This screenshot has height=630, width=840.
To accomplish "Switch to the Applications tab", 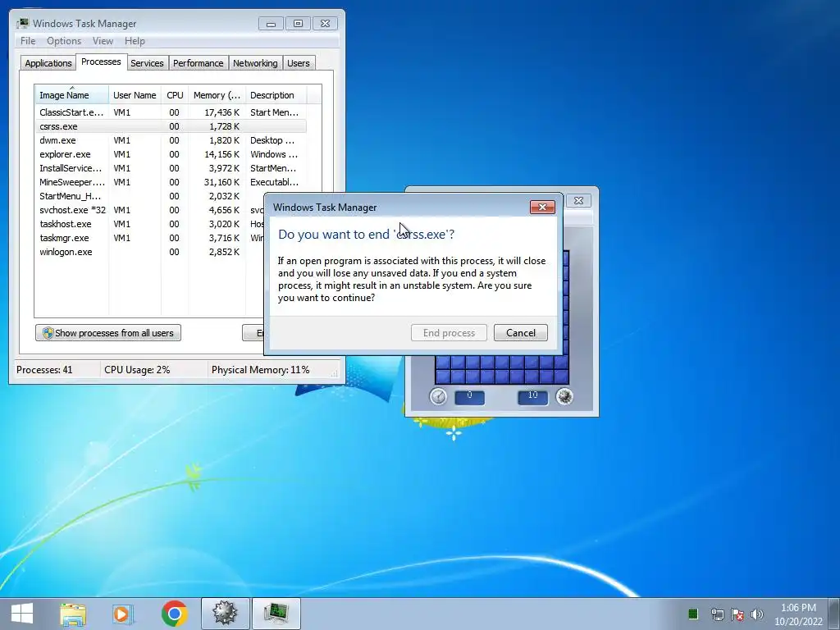I will [48, 63].
